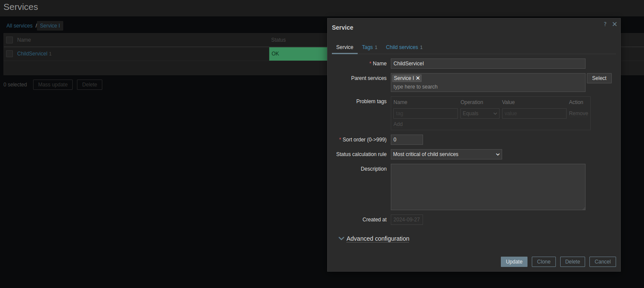Click Select next to Parent services
This screenshot has height=288, width=644.
[x=599, y=78]
